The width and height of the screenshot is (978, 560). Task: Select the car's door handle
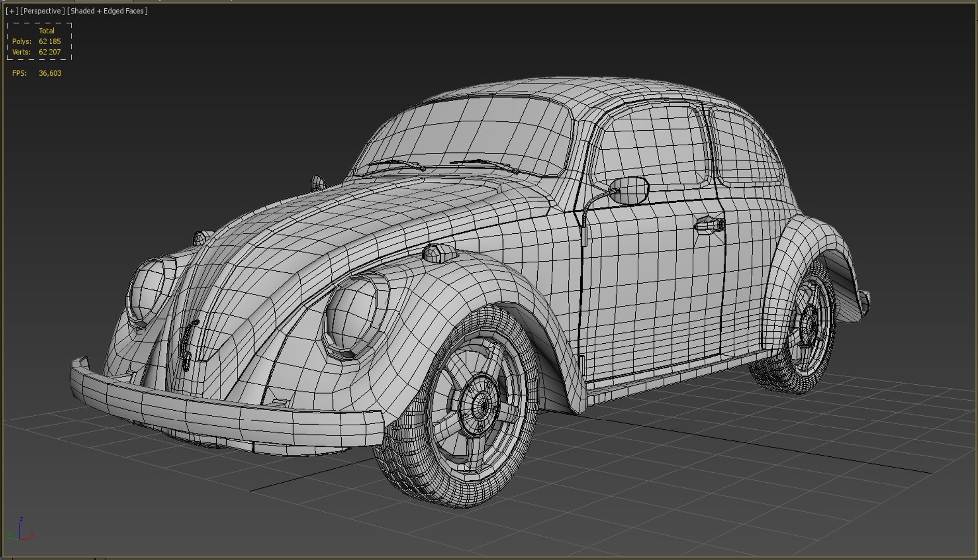pyautogui.click(x=709, y=225)
